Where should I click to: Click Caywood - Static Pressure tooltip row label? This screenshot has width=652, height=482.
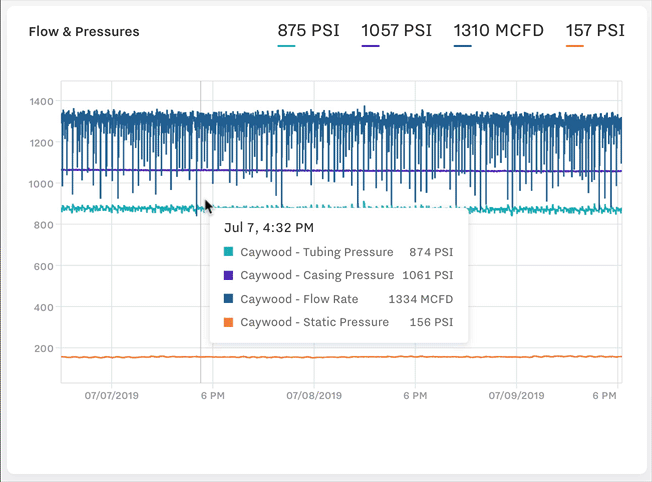pos(314,322)
